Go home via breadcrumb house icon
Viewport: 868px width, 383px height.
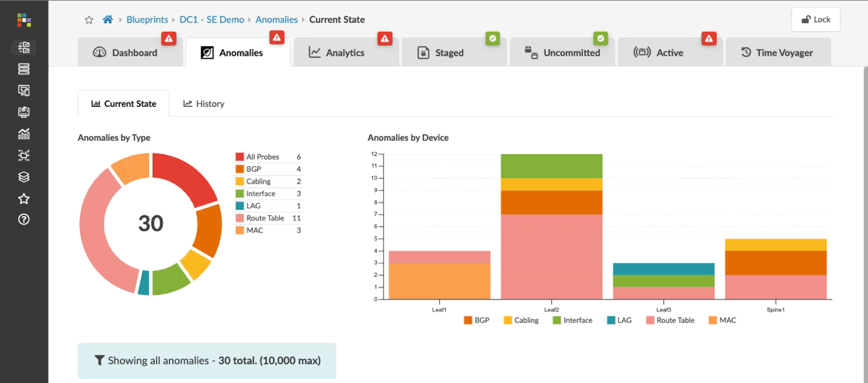click(x=108, y=20)
